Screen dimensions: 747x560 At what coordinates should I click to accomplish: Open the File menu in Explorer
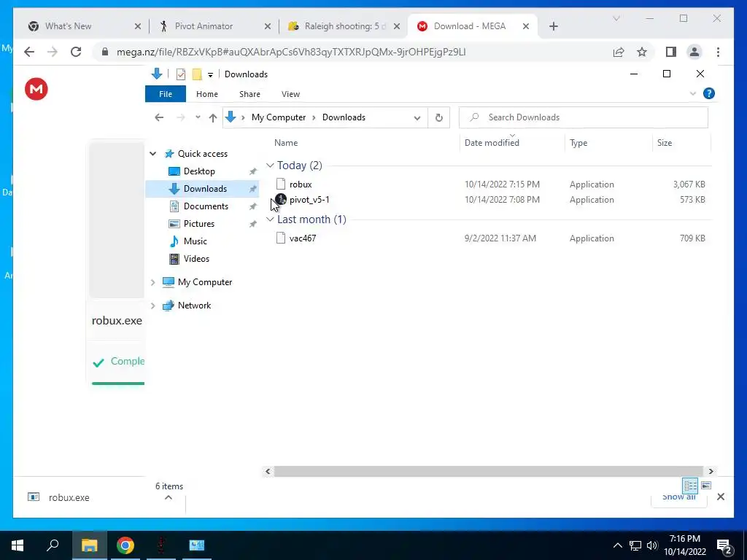tap(166, 94)
